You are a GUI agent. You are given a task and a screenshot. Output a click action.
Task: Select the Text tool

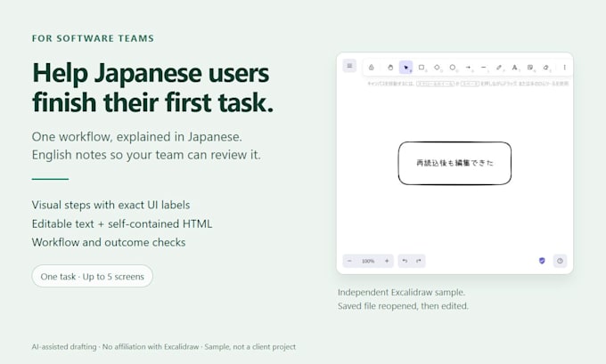click(515, 67)
